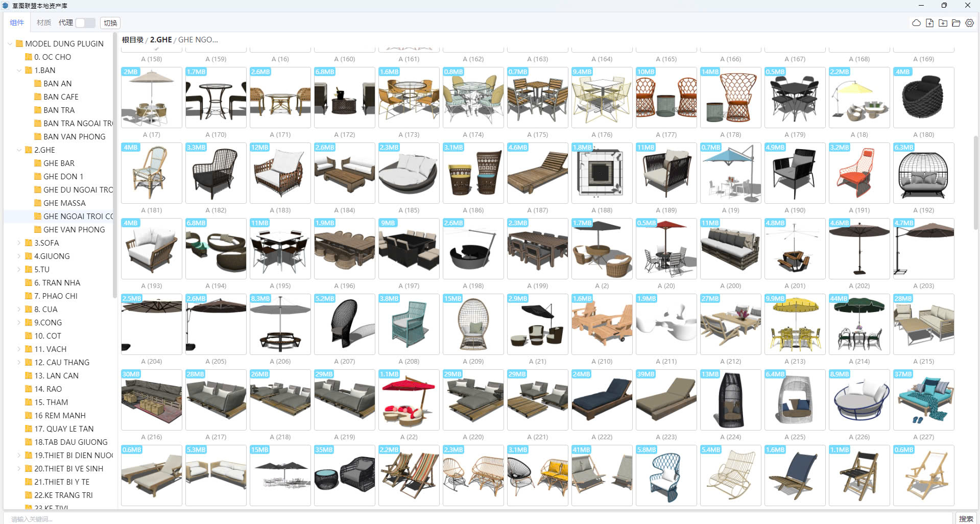Open the settings gear icon
This screenshot has height=524, width=980.
pos(969,23)
